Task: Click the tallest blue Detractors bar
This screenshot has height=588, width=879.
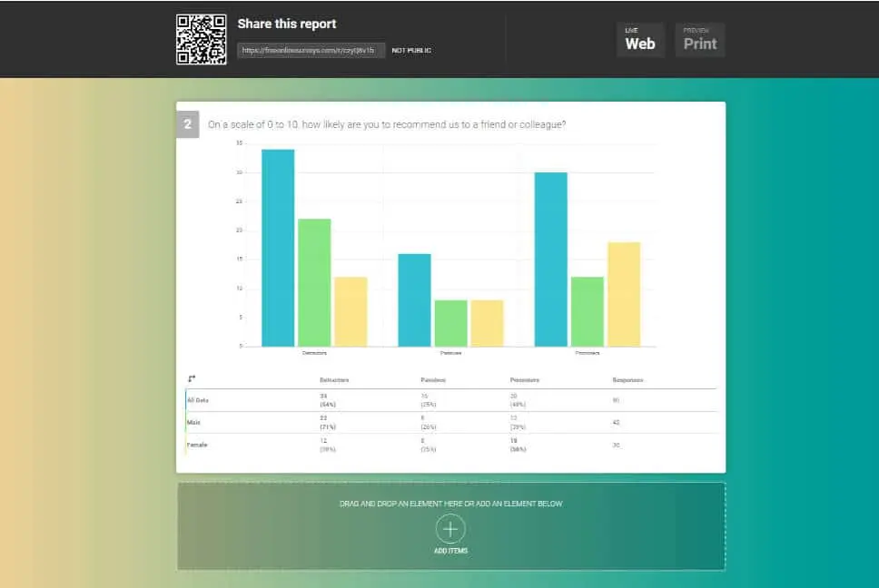Action: point(278,248)
